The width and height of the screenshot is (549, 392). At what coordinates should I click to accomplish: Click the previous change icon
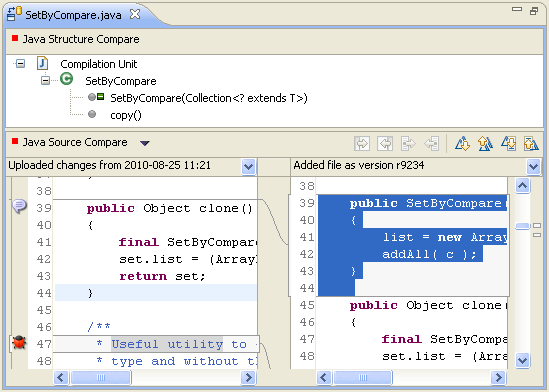[x=531, y=144]
